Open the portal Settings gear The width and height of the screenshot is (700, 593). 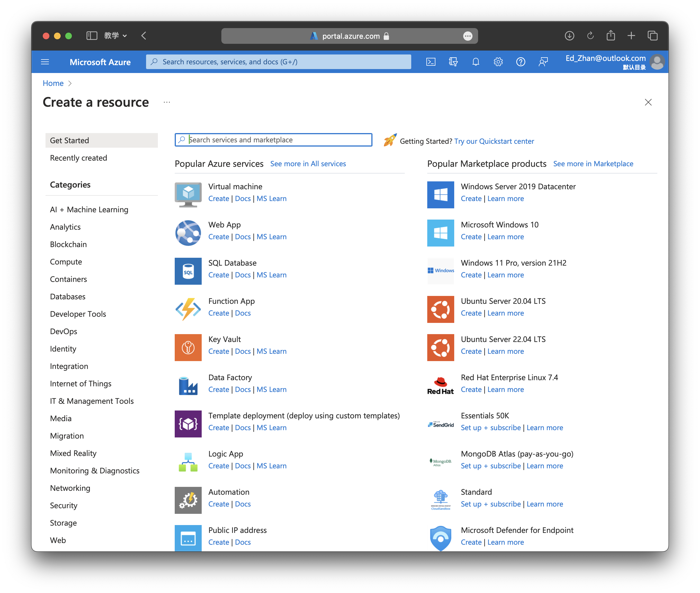click(498, 62)
